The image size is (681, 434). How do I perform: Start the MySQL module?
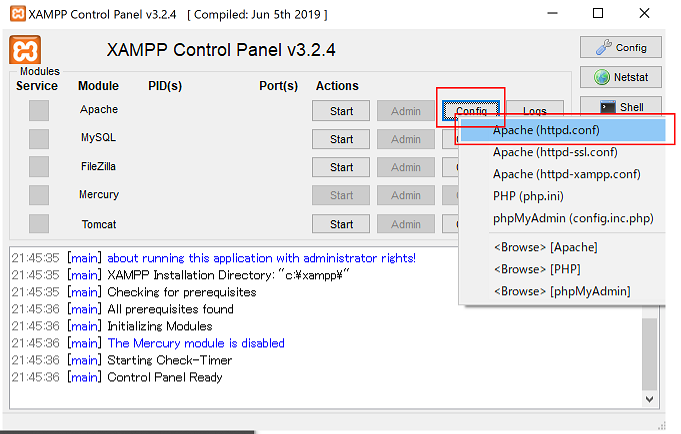(341, 139)
